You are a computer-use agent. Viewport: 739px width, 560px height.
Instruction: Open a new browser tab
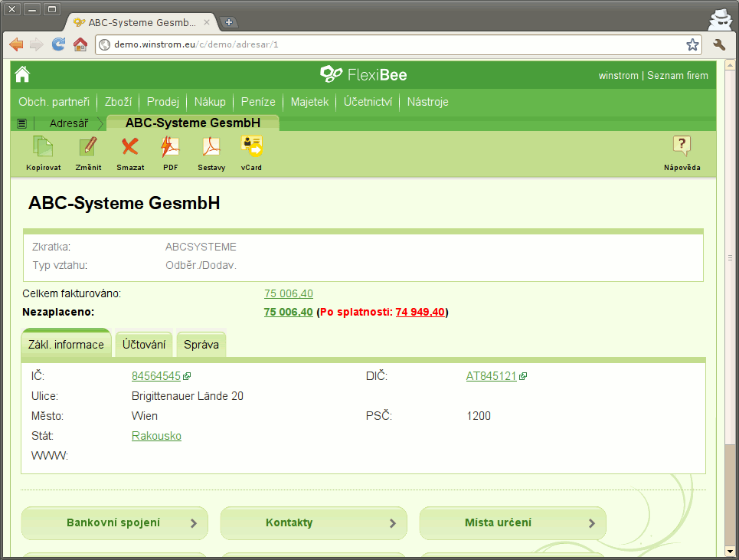point(229,22)
